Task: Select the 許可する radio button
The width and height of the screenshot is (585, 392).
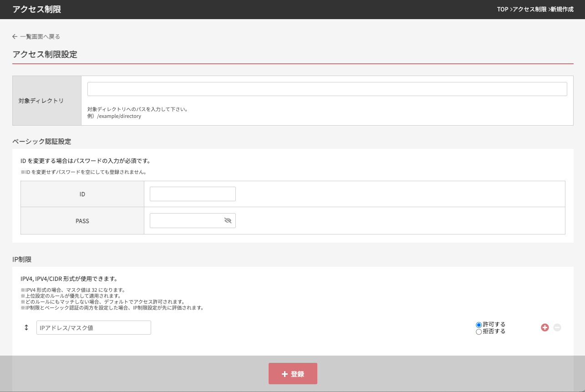Action: (x=478, y=325)
